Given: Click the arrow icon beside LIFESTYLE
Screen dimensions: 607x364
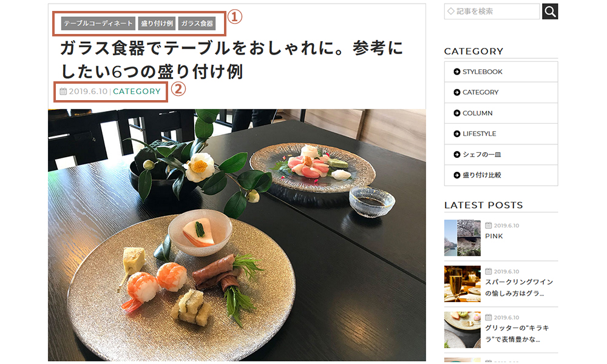Looking at the screenshot, I should point(457,133).
